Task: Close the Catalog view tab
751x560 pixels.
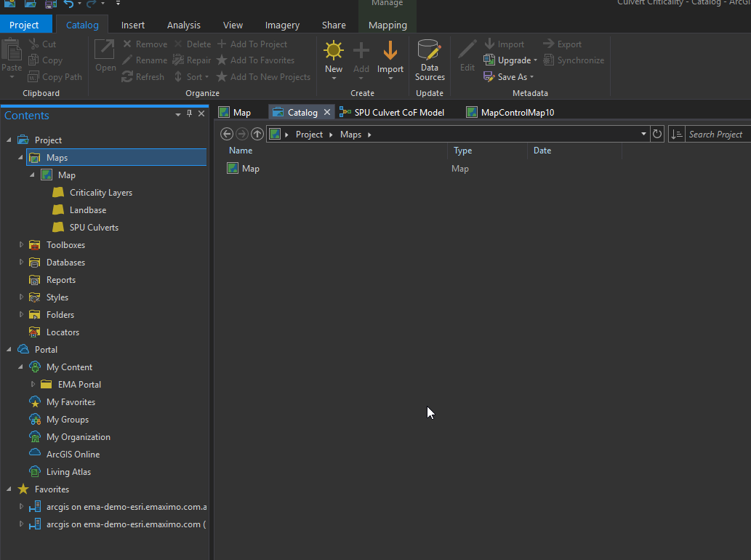Action: click(326, 112)
